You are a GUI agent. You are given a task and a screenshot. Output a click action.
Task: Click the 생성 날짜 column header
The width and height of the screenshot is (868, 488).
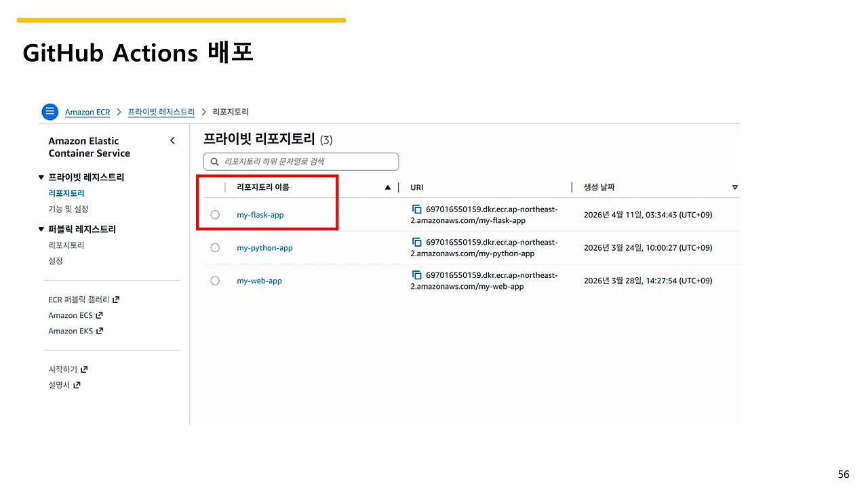tap(599, 188)
